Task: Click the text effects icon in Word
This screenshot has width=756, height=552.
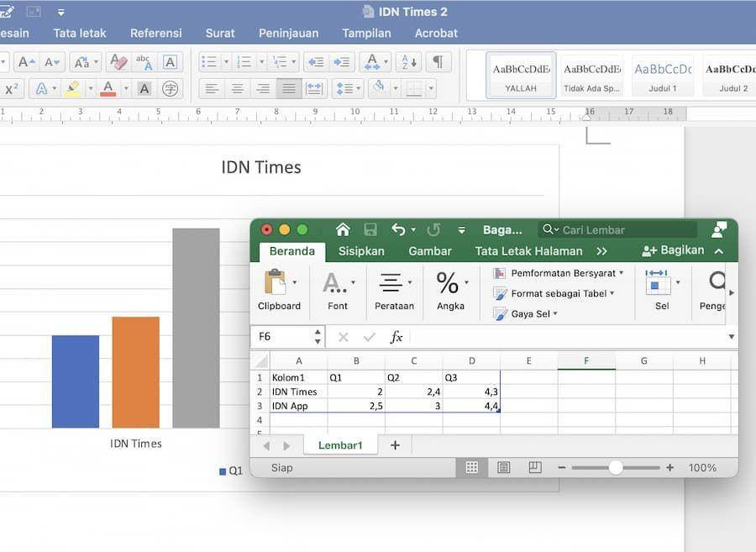Action: [x=42, y=89]
